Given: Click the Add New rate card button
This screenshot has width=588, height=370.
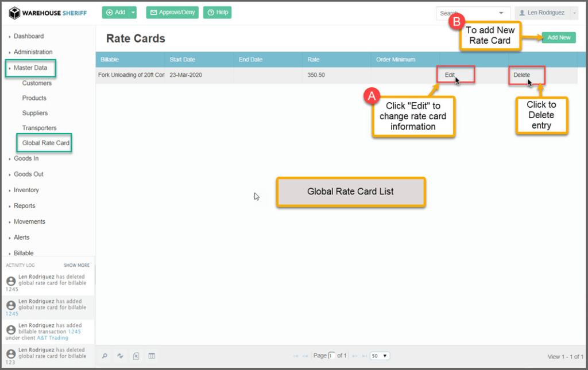Looking at the screenshot, I should click(x=558, y=38).
